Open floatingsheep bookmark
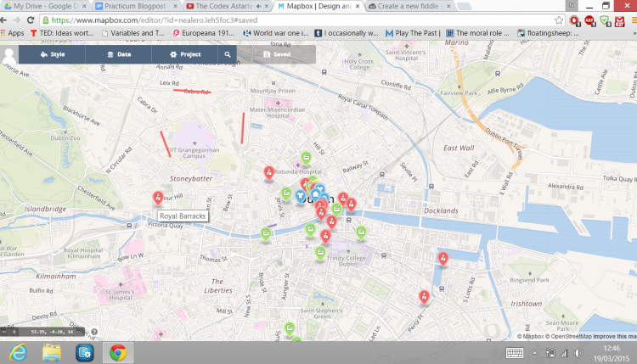This screenshot has height=364, width=637. pyautogui.click(x=548, y=33)
